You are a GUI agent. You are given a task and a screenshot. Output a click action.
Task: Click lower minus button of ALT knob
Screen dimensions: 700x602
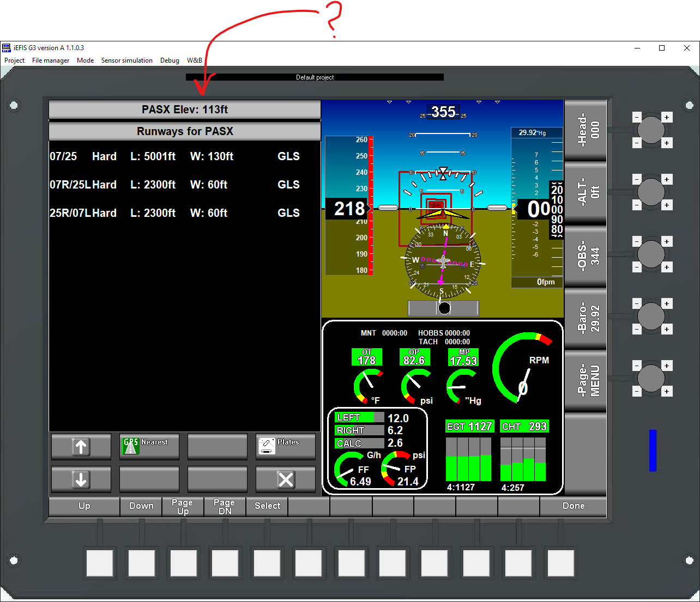pyautogui.click(x=637, y=205)
